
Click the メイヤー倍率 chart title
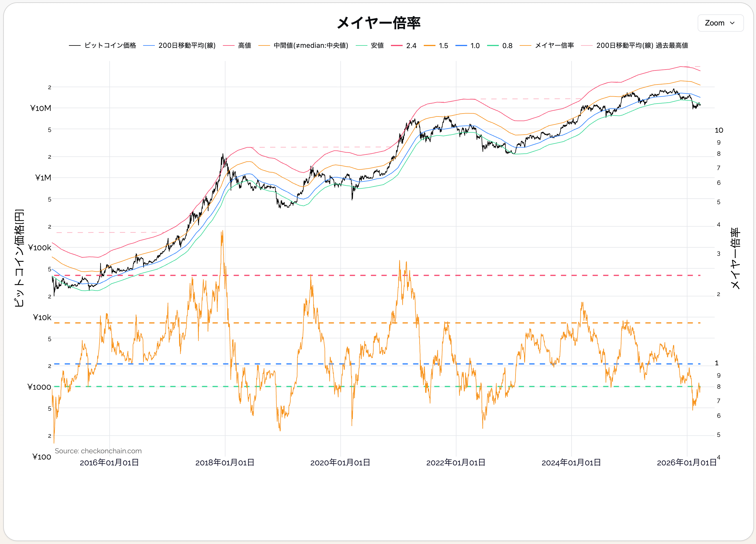[378, 23]
